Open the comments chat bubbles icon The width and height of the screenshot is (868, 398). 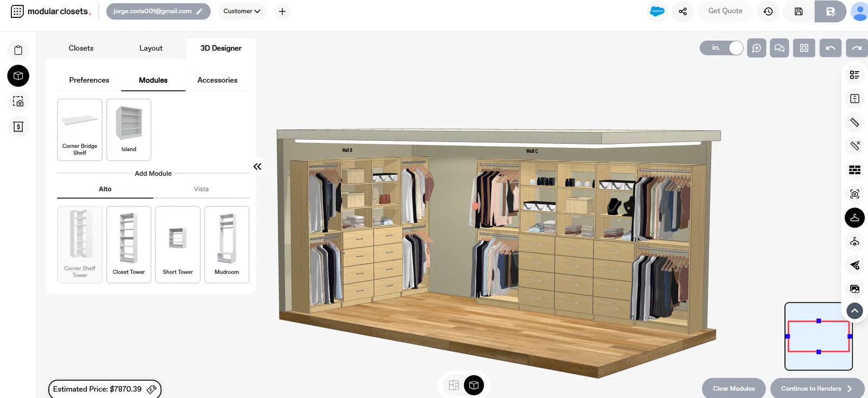(780, 48)
